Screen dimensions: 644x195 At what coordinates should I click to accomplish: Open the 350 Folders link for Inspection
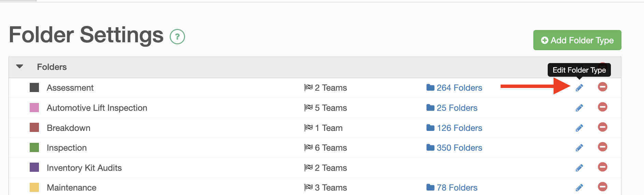click(454, 148)
